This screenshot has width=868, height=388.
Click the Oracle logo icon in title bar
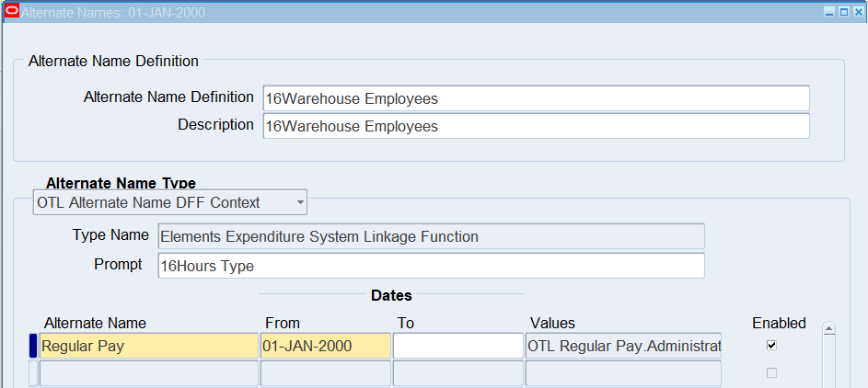(12, 13)
